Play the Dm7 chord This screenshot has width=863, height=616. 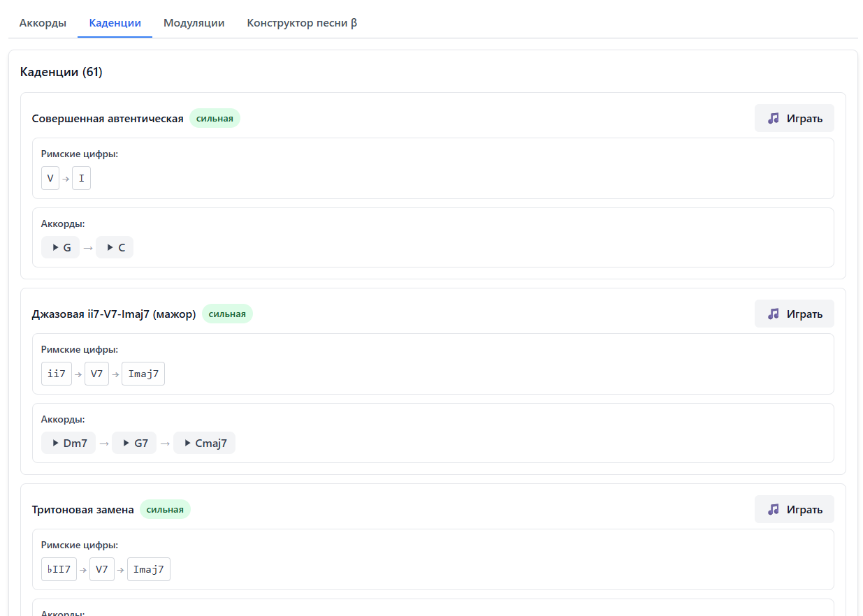tap(68, 443)
